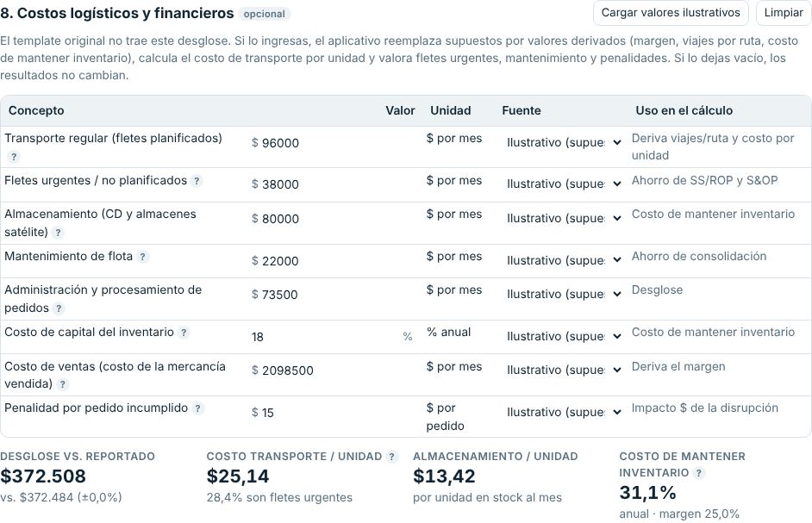
Task: Click the Fuente column header
Action: tap(521, 110)
